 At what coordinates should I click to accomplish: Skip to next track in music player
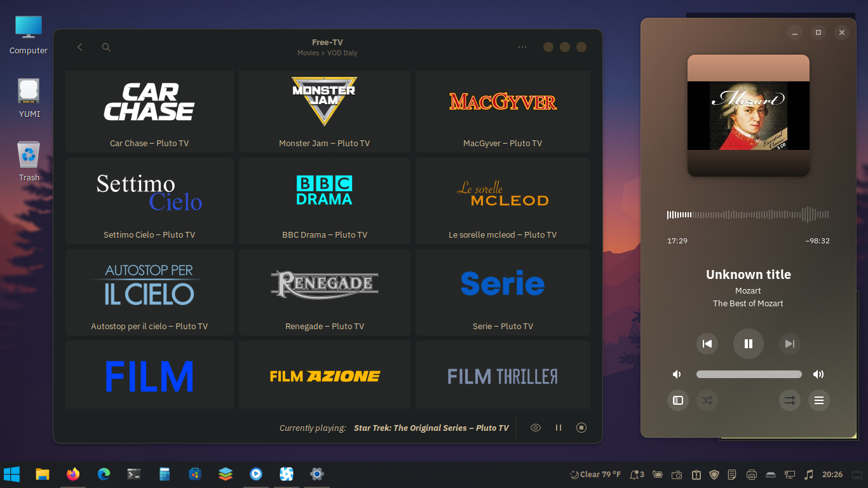790,344
